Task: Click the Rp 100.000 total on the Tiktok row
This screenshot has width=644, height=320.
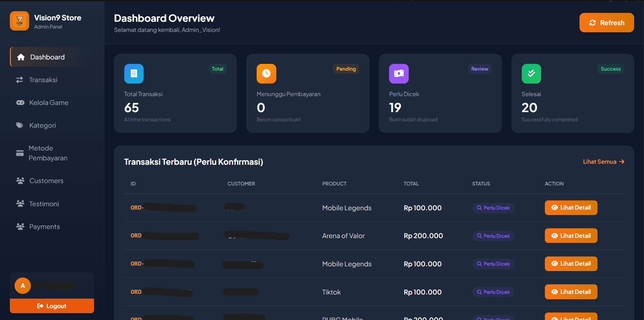Action: (x=423, y=292)
